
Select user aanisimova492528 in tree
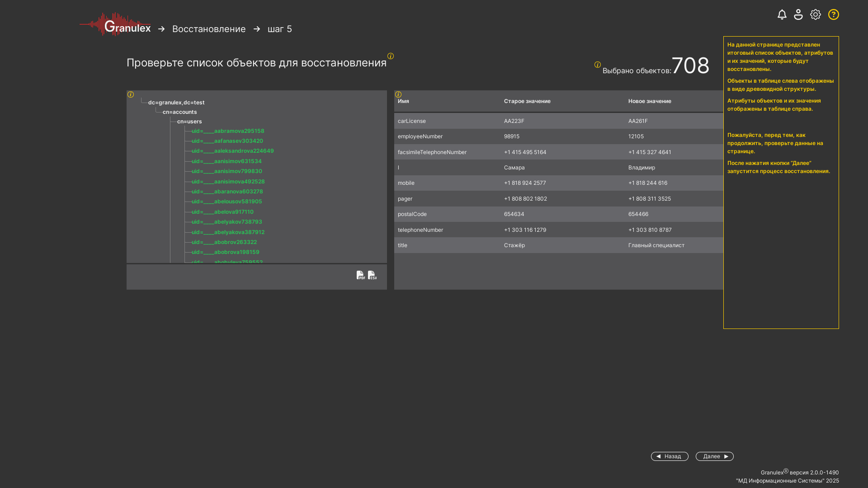click(228, 182)
